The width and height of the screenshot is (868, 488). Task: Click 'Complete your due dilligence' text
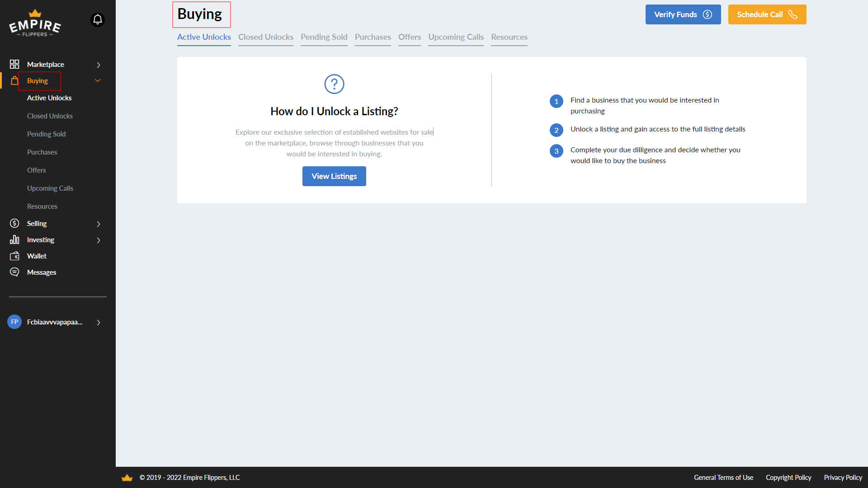[656, 155]
